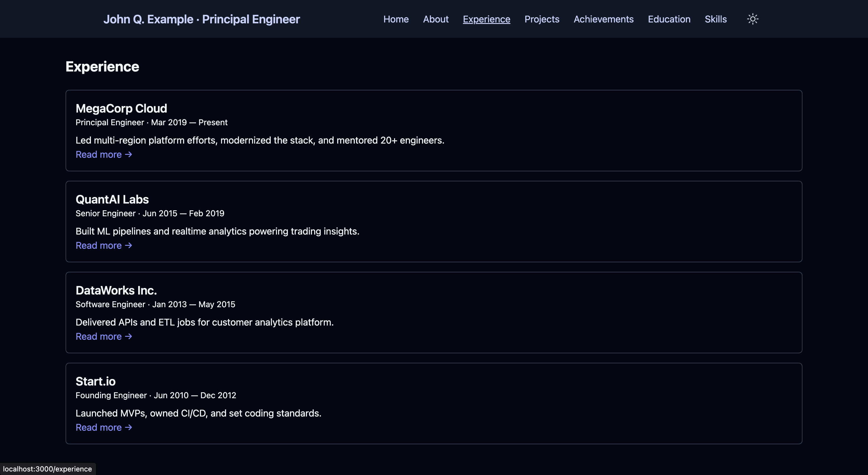Go to the About page
Image resolution: width=868 pixels, height=475 pixels.
point(436,19)
